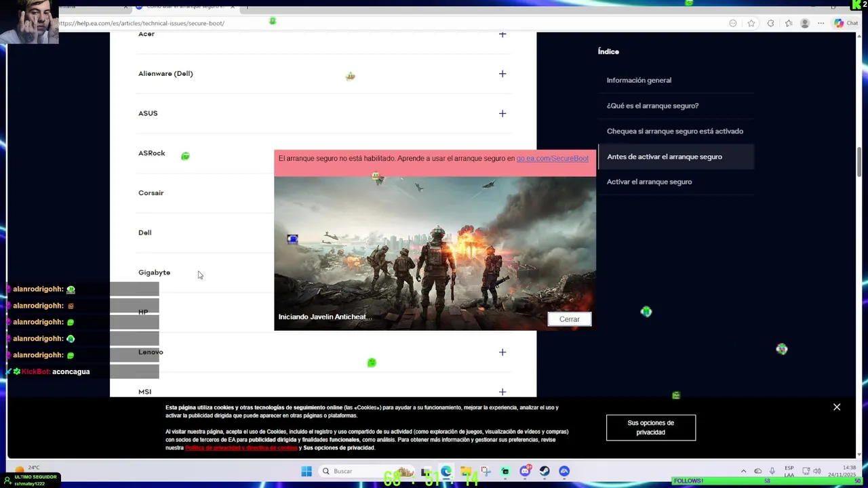Click the KickBot aconcagua chat message
This screenshot has width=868, height=488.
[x=48, y=371]
